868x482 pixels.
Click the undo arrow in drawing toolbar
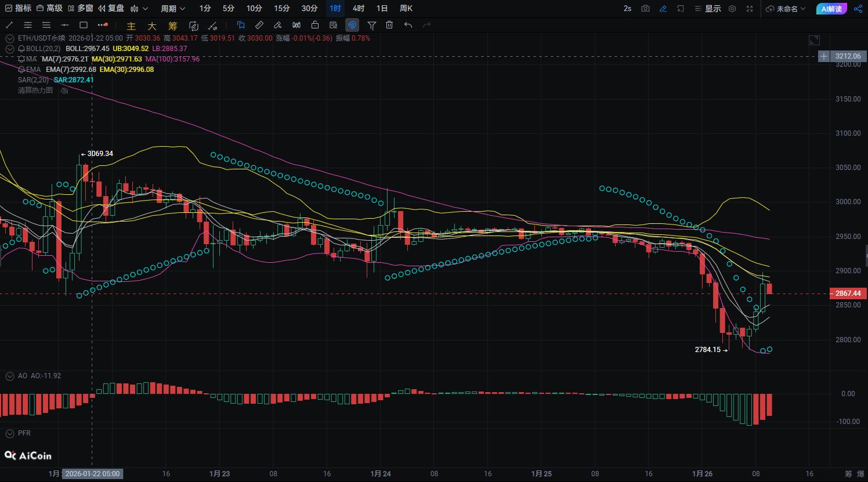(x=408, y=25)
